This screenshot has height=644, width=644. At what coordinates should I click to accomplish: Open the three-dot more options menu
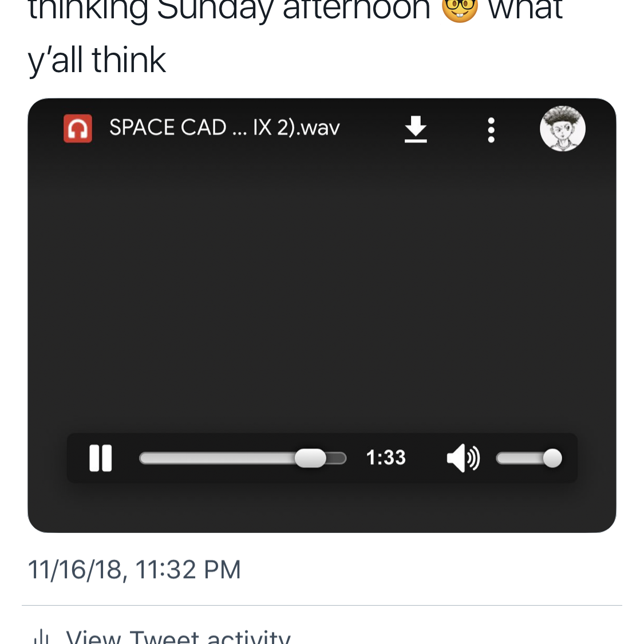[491, 130]
